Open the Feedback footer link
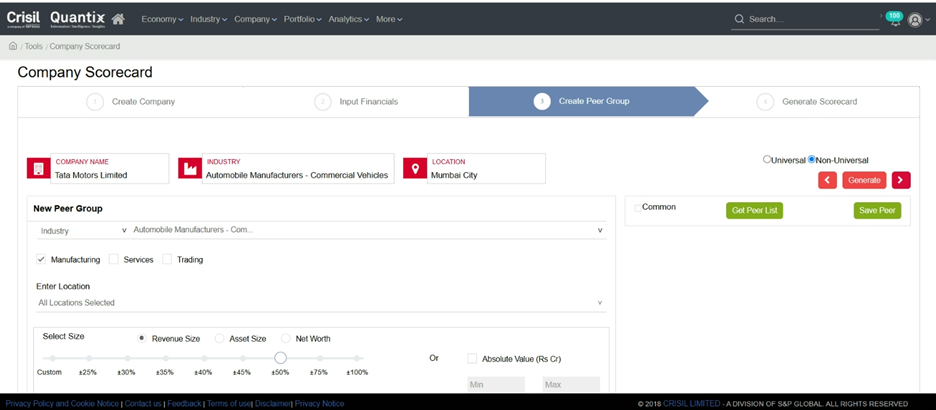This screenshot has height=410, width=936. coord(184,404)
